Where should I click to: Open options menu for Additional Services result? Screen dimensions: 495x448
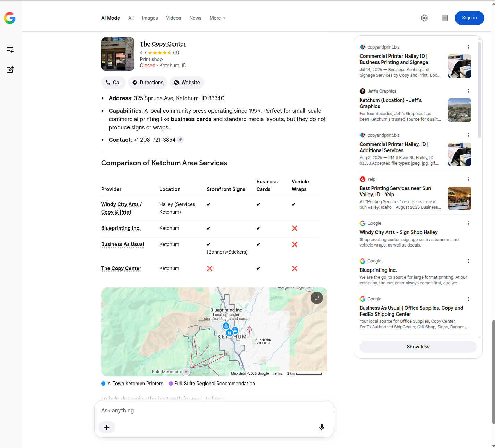(468, 135)
